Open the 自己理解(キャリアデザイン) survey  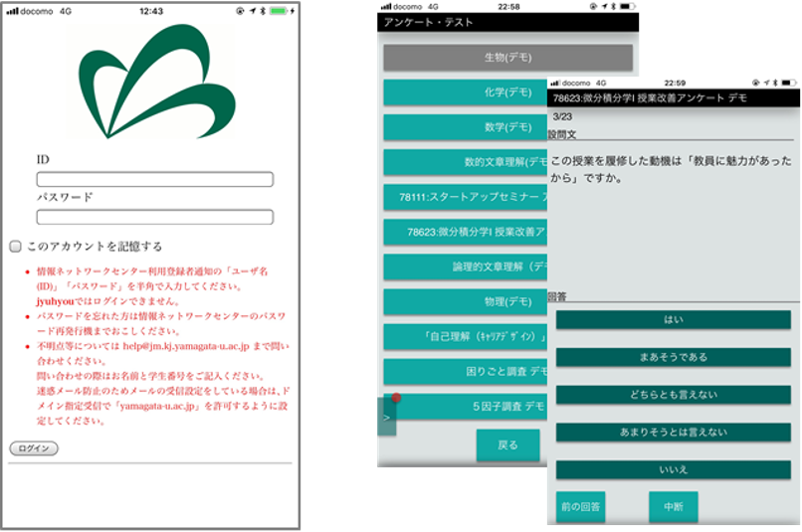coord(466,336)
